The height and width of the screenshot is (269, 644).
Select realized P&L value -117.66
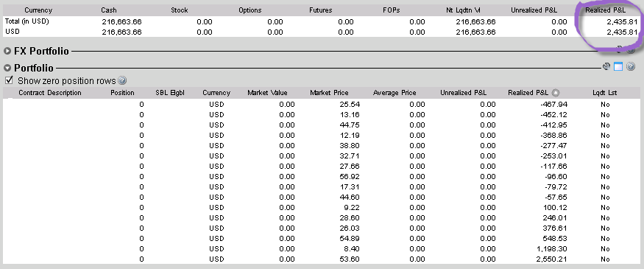point(554,166)
